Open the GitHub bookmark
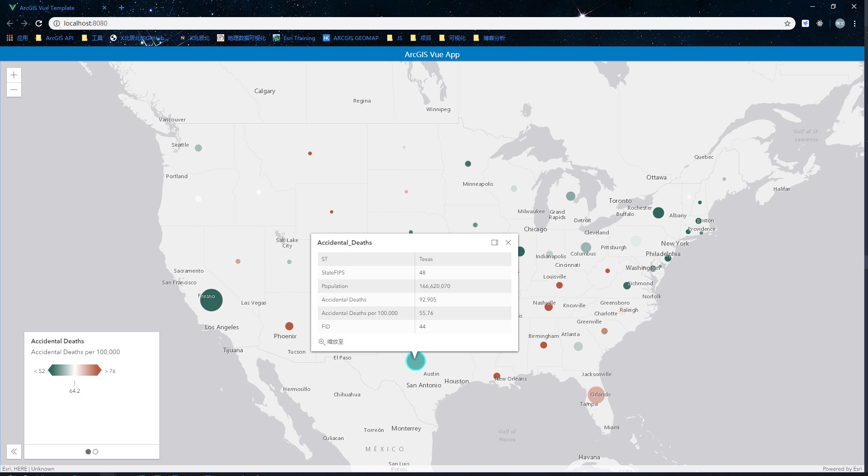 [x=139, y=38]
